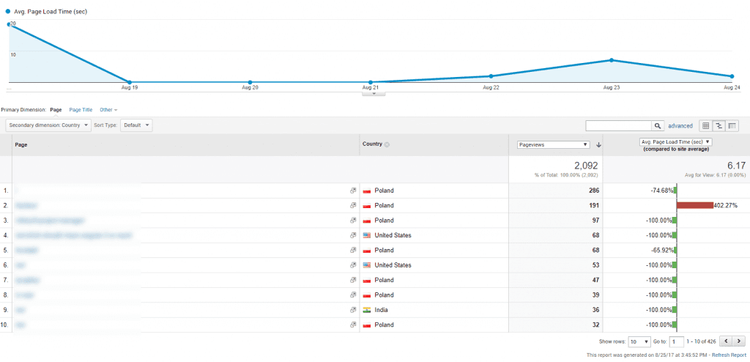750x362 pixels.
Task: Click site average value 6.17
Action: (737, 165)
